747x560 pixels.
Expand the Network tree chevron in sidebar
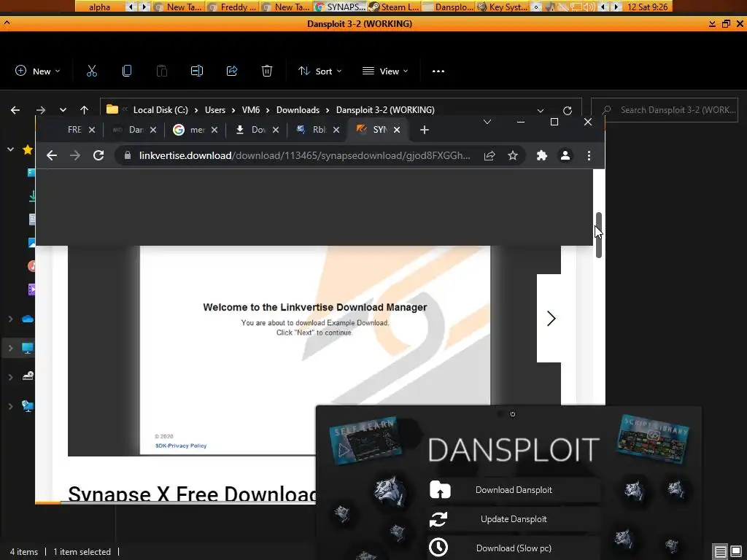click(x=10, y=406)
